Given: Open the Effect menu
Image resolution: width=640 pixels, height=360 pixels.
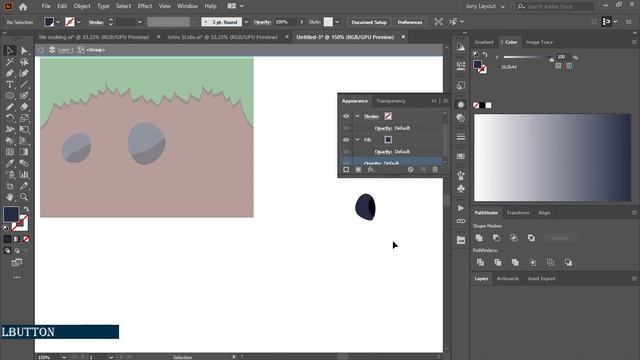Looking at the screenshot, I should point(144,6).
